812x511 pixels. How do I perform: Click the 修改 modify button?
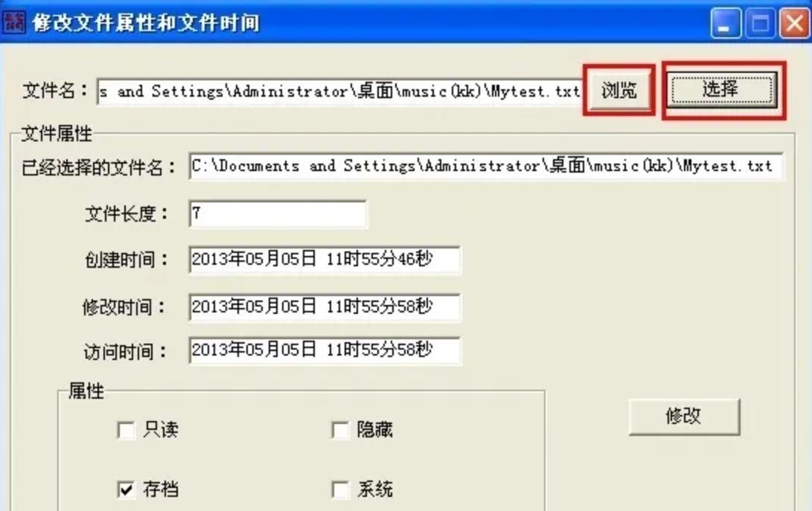coord(684,417)
